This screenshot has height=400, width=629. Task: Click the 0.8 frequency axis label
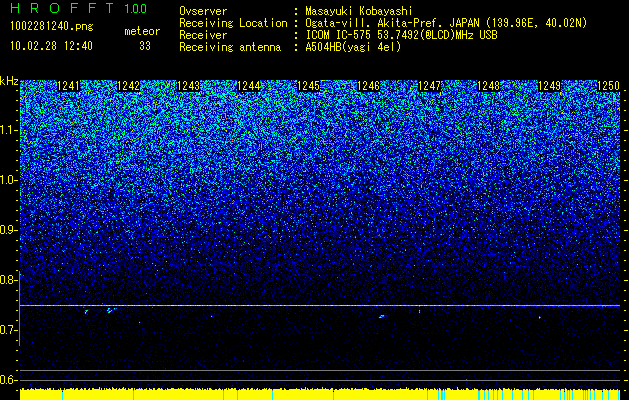[9, 280]
